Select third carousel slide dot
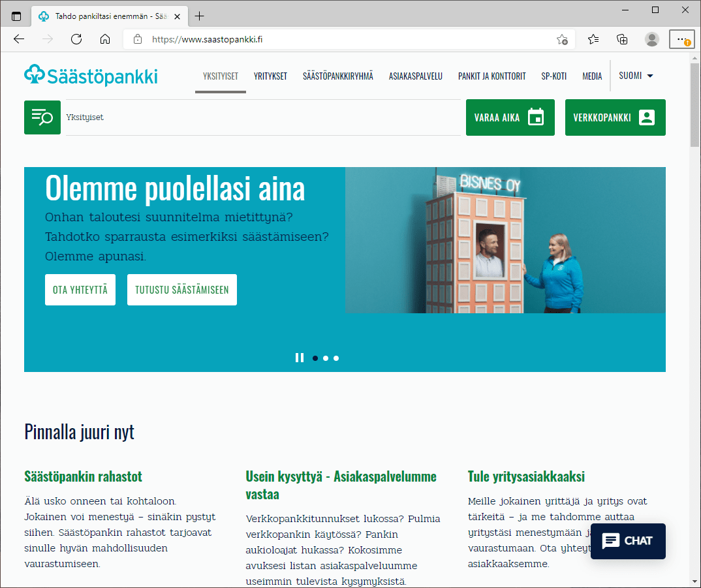This screenshot has height=588, width=701. [336, 358]
